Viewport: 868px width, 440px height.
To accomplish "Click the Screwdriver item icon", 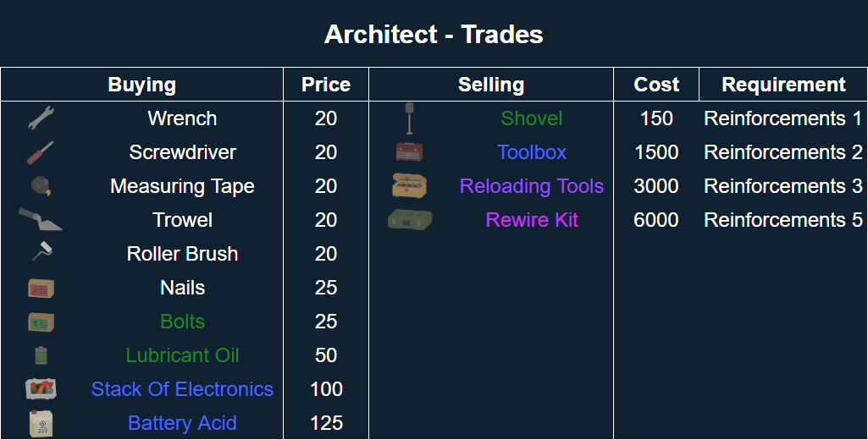I will pos(41,152).
